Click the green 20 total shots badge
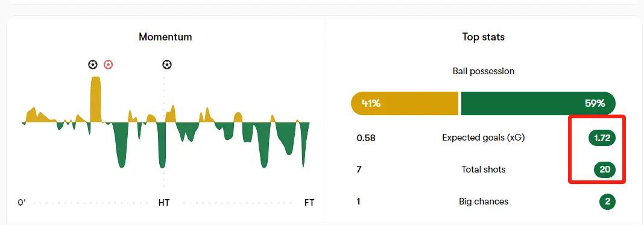Screen dimensions: 644x225 [605, 170]
